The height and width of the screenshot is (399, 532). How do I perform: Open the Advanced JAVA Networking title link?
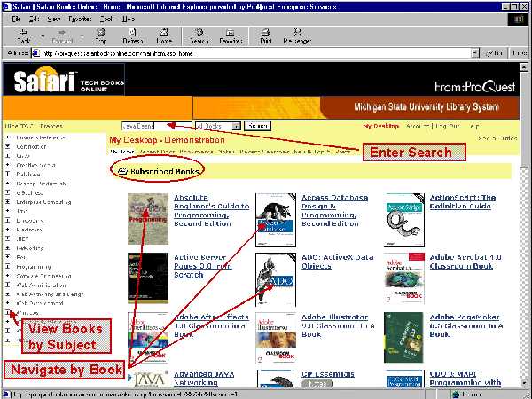pos(204,378)
